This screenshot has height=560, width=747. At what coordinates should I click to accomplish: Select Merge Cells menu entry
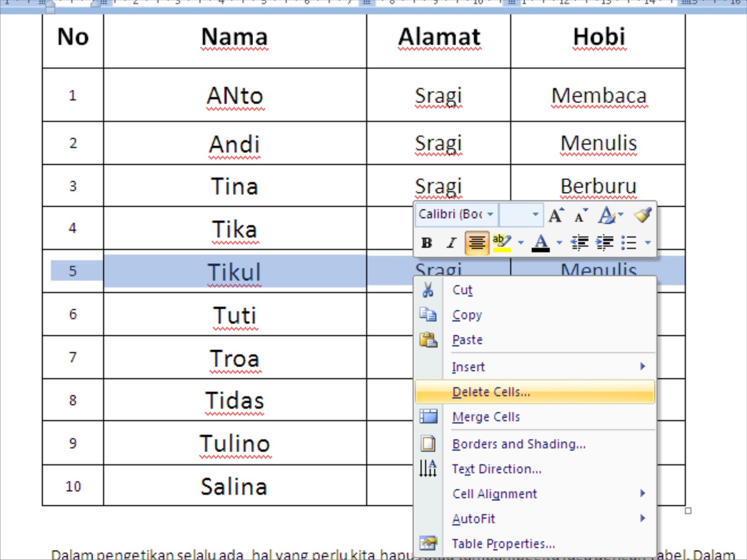(x=486, y=417)
